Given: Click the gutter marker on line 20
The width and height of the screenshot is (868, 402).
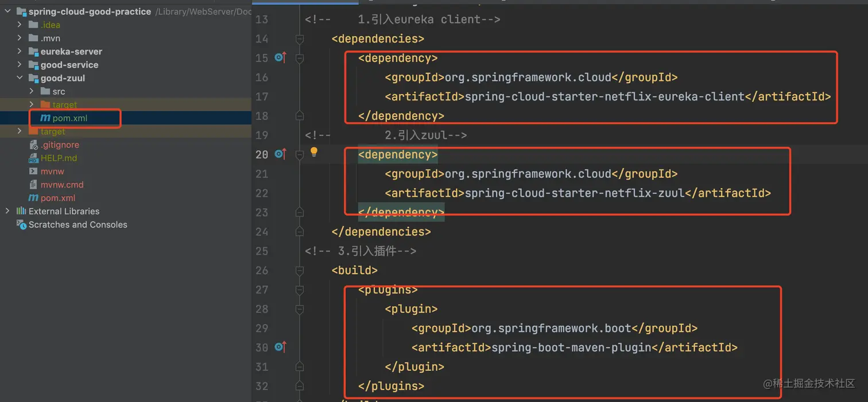Looking at the screenshot, I should point(280,154).
